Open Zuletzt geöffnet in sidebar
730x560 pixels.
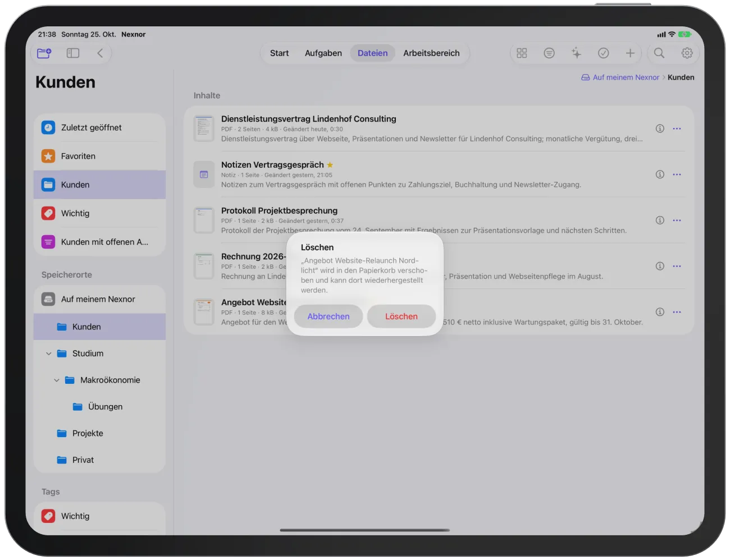99,127
